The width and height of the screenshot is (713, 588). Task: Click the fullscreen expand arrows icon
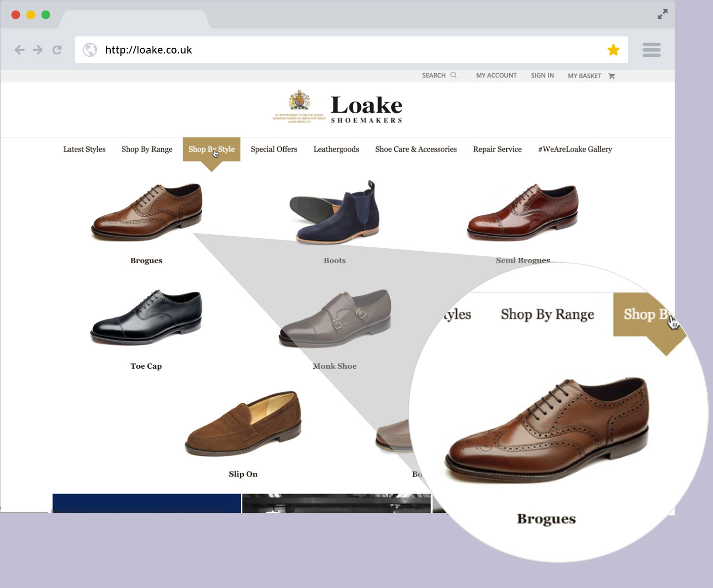[x=662, y=14]
